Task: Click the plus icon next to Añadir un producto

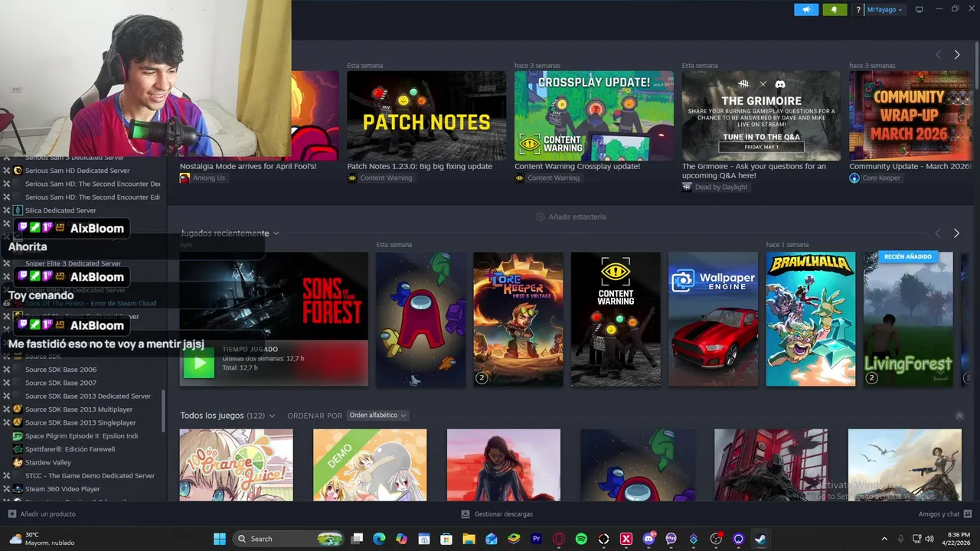Action: [11, 514]
